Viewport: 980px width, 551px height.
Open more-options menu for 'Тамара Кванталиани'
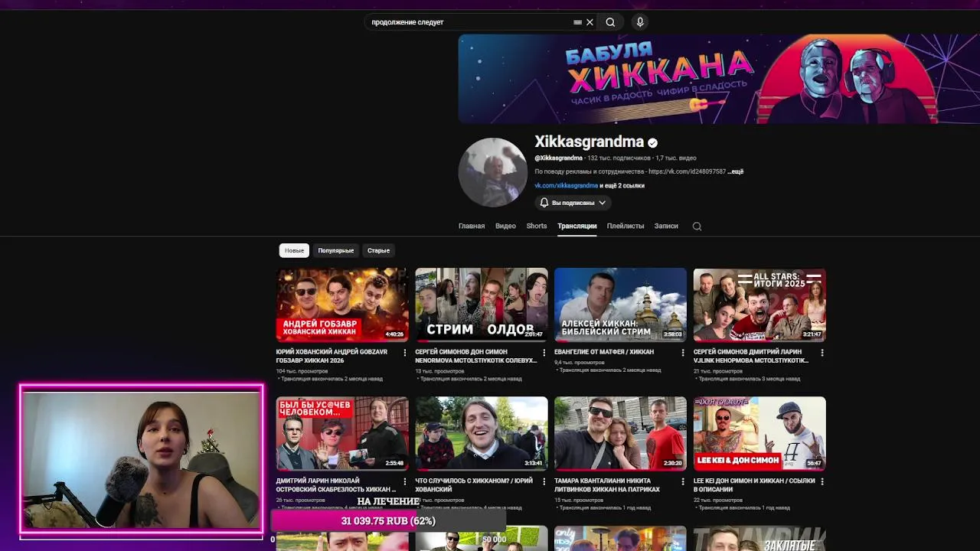[x=683, y=481]
